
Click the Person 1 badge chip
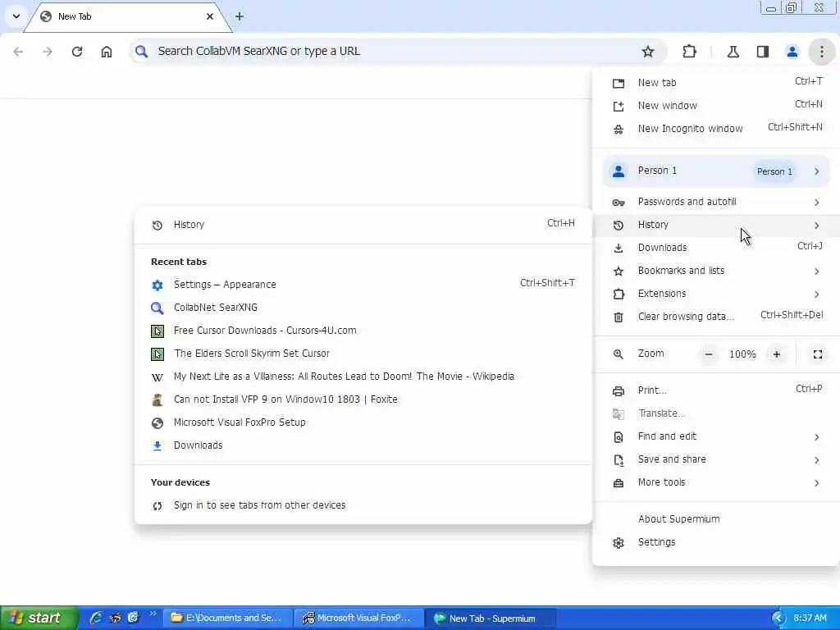click(774, 171)
